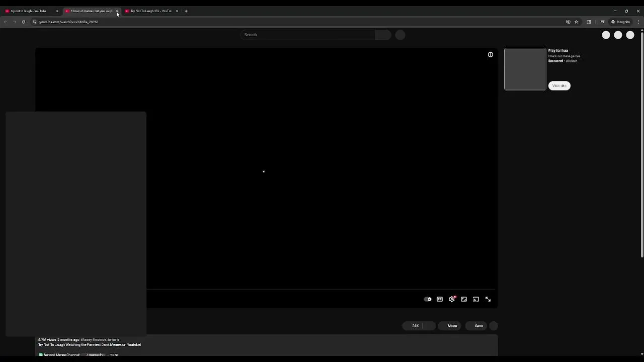The width and height of the screenshot is (644, 362).
Task: Open the side panel reading icon
Action: tap(589, 22)
